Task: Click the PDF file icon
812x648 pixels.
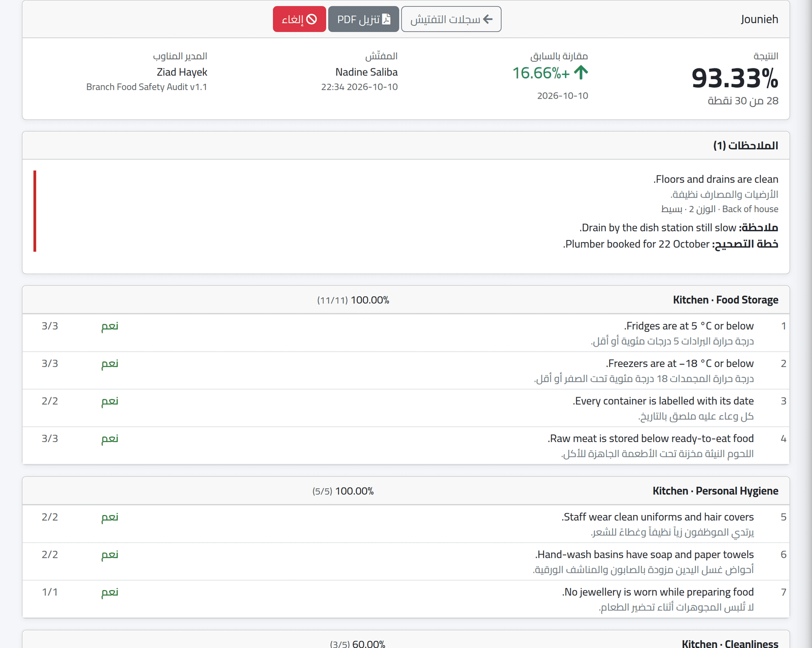Action: pos(387,19)
